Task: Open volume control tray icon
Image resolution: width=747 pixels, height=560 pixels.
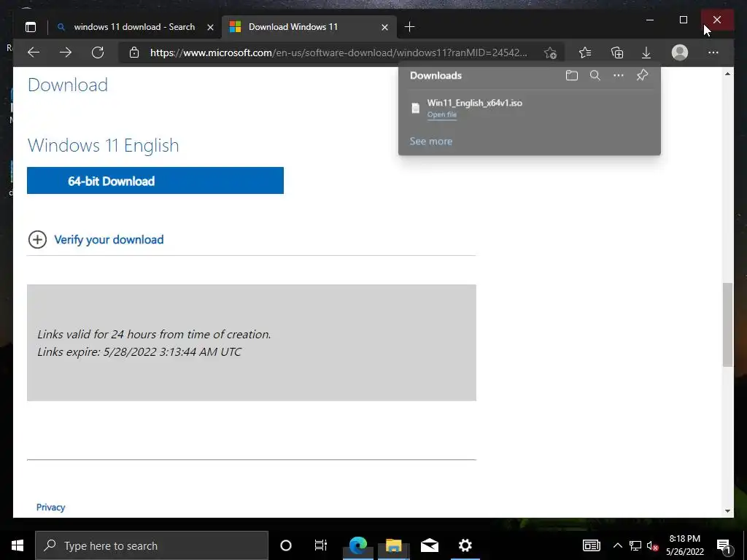Action: click(653, 545)
